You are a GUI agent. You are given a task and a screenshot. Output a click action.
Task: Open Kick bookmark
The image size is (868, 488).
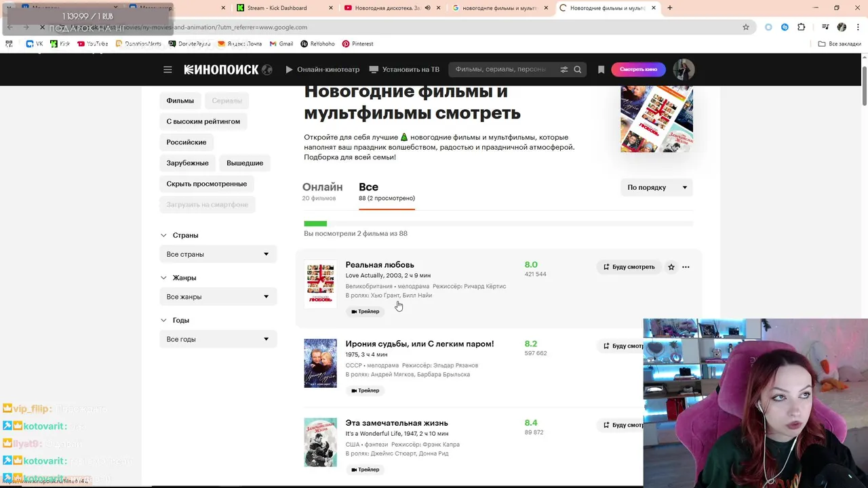point(60,43)
